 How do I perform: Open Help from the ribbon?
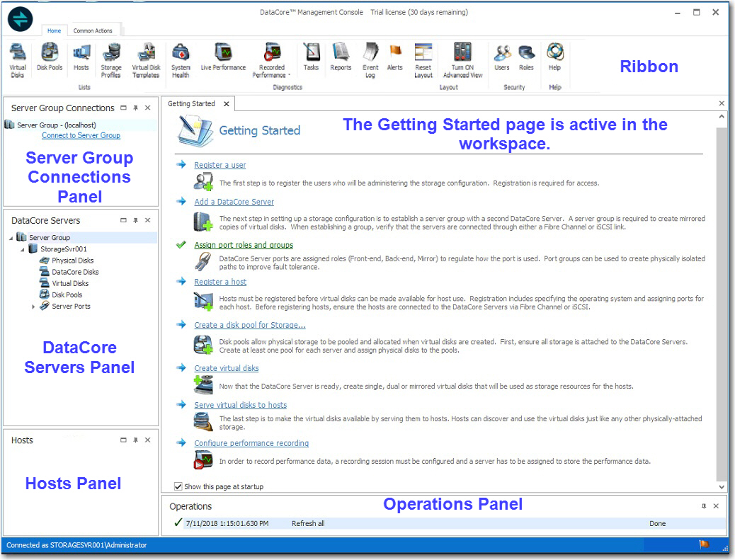click(554, 57)
